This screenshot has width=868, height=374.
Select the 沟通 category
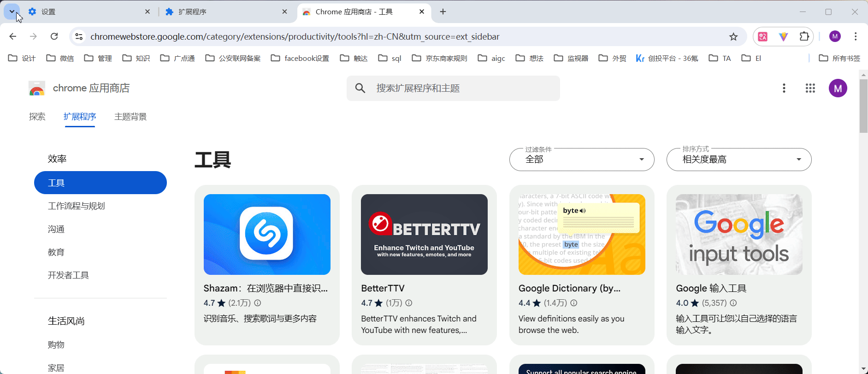56,229
